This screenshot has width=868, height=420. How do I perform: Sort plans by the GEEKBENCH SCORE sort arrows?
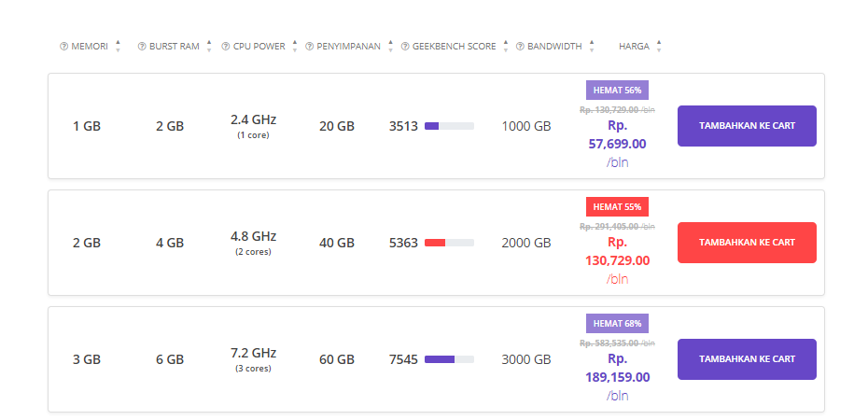(506, 46)
